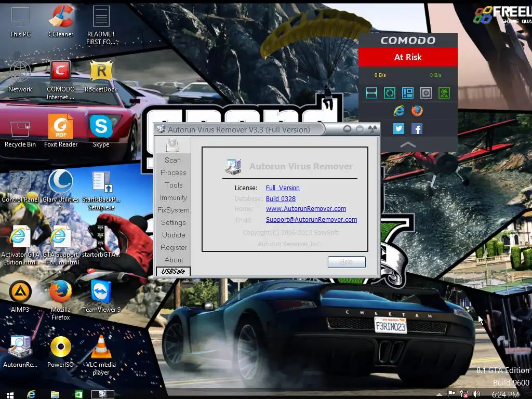Go to Settings in Autorun Virus Remover
Viewport: 532px width, 399px height.
point(173,222)
